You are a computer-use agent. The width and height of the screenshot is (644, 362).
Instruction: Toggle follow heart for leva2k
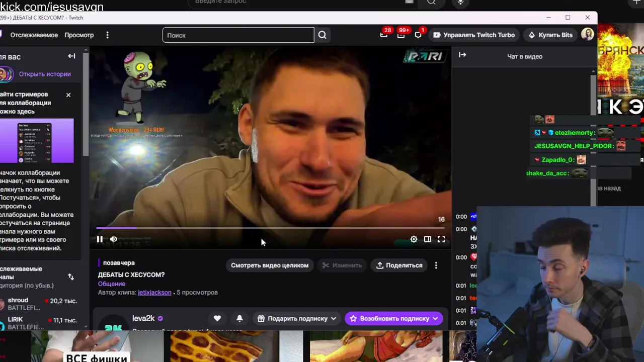(217, 318)
